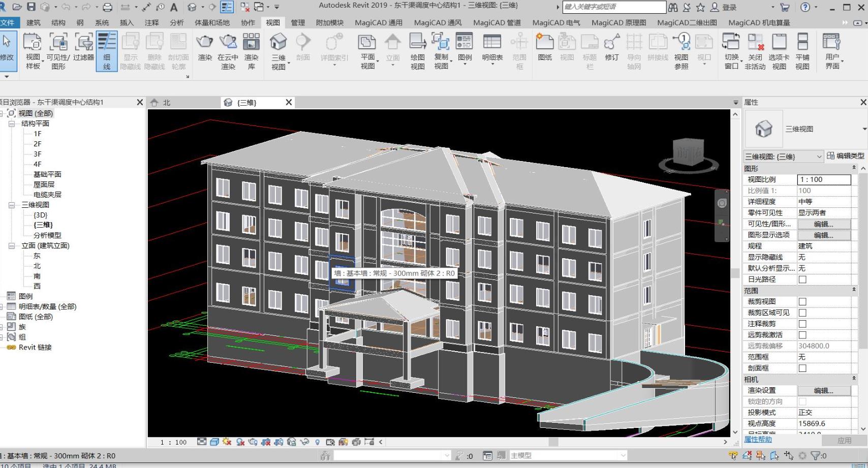Click the 编辑类型 edit type button

point(846,156)
